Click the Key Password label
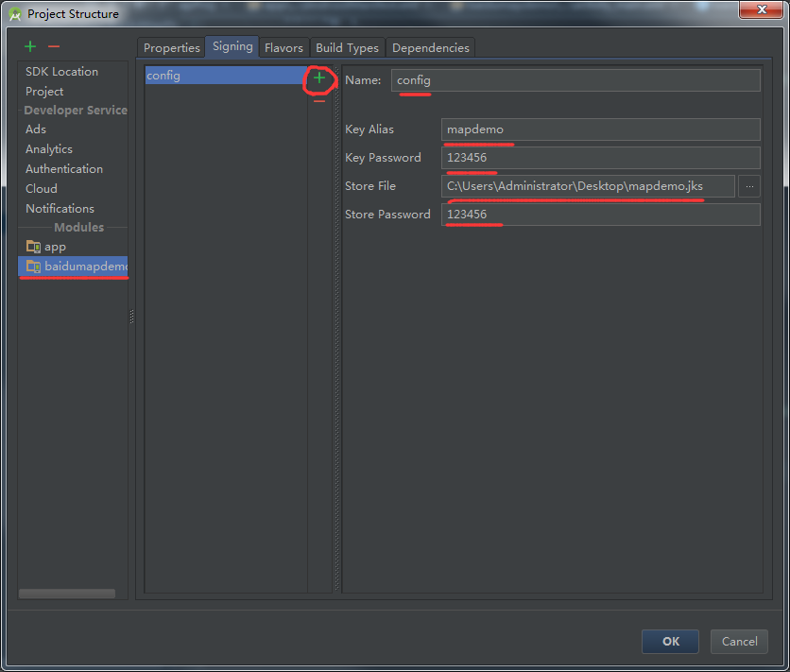Viewport: 790px width, 672px height. 383,158
